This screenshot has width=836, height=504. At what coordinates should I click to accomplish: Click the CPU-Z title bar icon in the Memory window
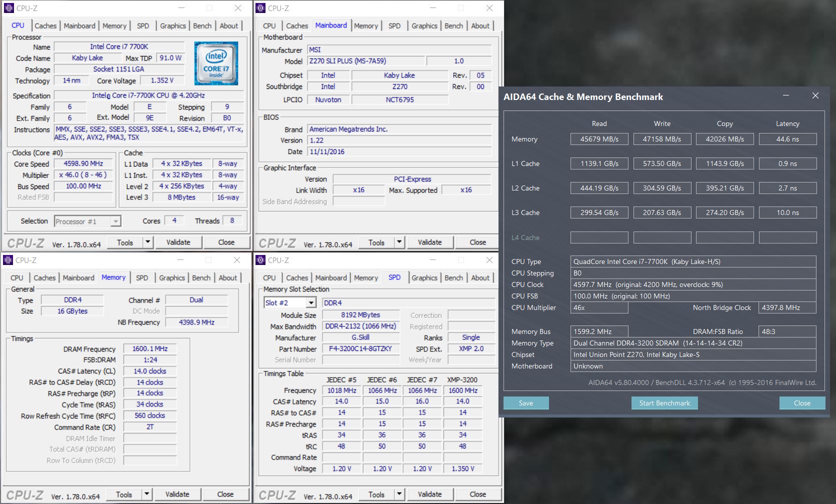click(8, 260)
